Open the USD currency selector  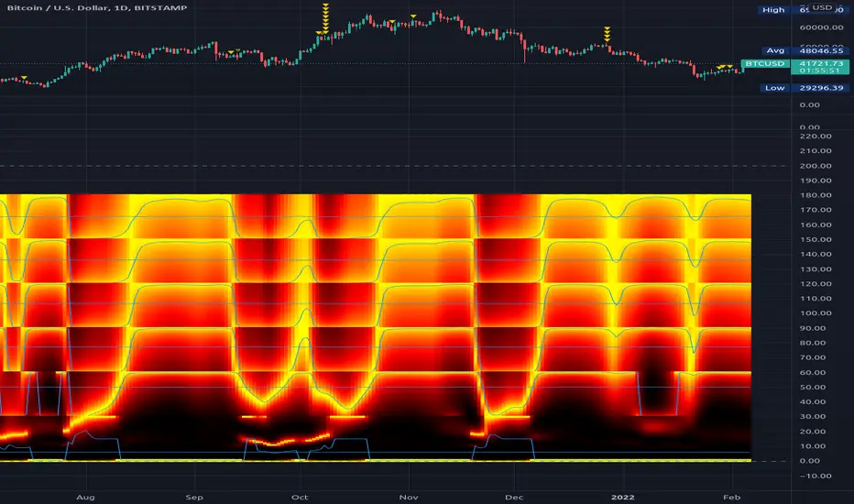pyautogui.click(x=823, y=7)
